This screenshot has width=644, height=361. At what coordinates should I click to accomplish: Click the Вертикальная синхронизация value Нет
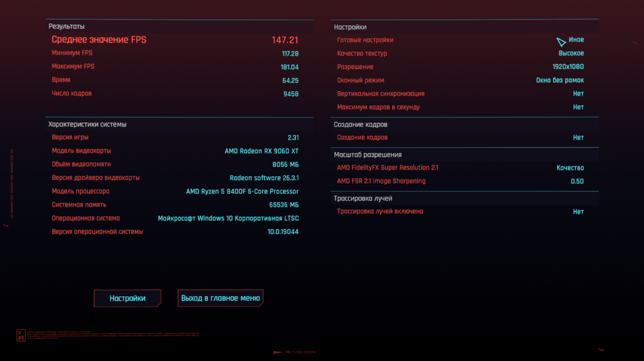[x=578, y=93]
